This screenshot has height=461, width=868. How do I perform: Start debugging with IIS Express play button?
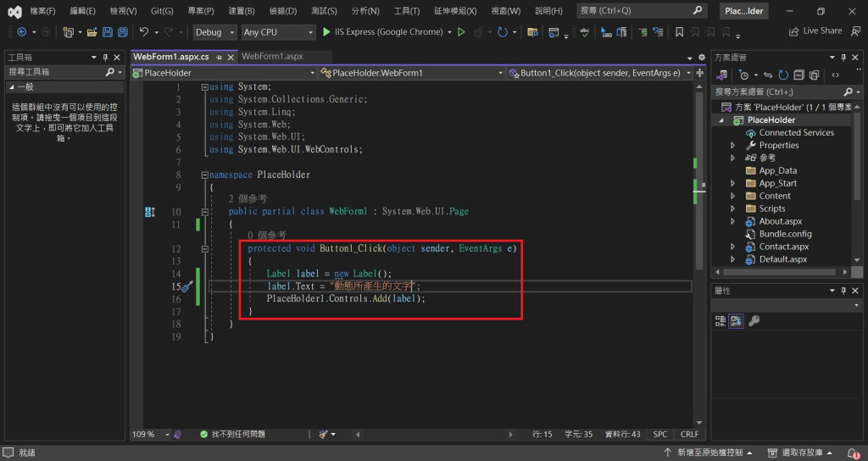[326, 32]
